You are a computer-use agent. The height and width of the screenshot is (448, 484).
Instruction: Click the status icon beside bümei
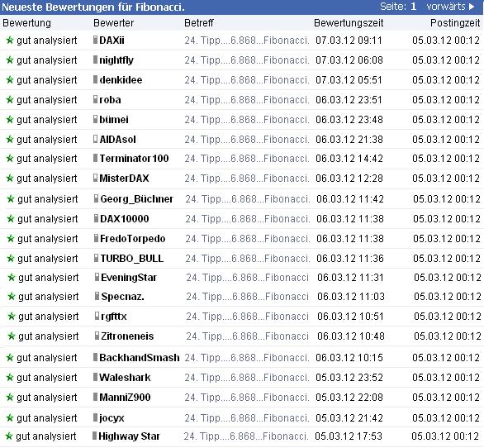pyautogui.click(x=95, y=119)
